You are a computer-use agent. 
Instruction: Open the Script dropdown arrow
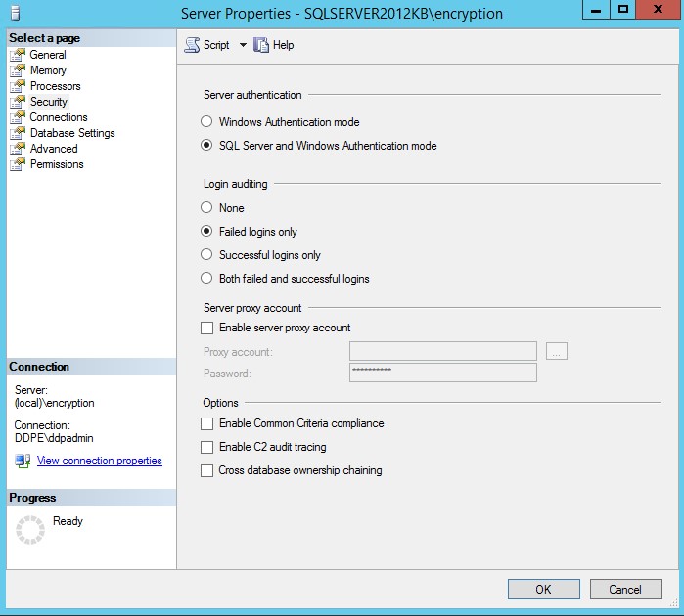pos(243,45)
